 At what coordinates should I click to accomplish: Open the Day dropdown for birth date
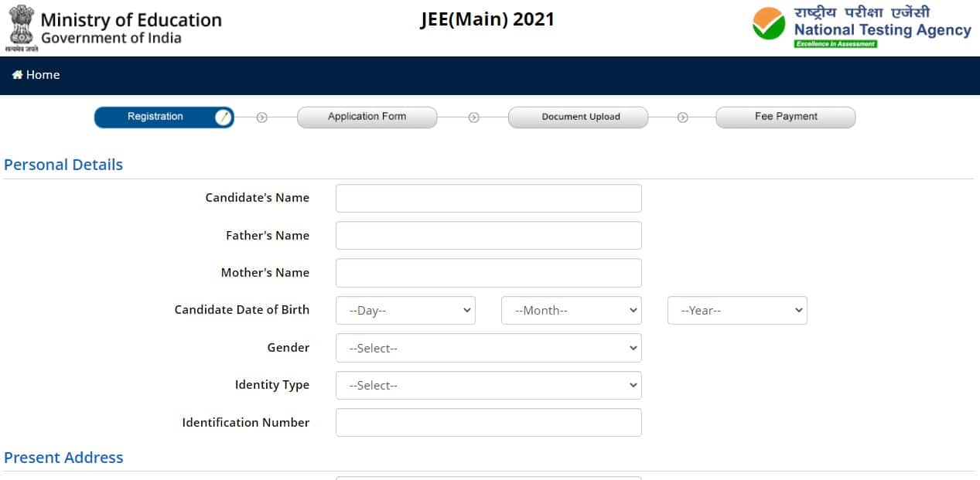(x=405, y=311)
